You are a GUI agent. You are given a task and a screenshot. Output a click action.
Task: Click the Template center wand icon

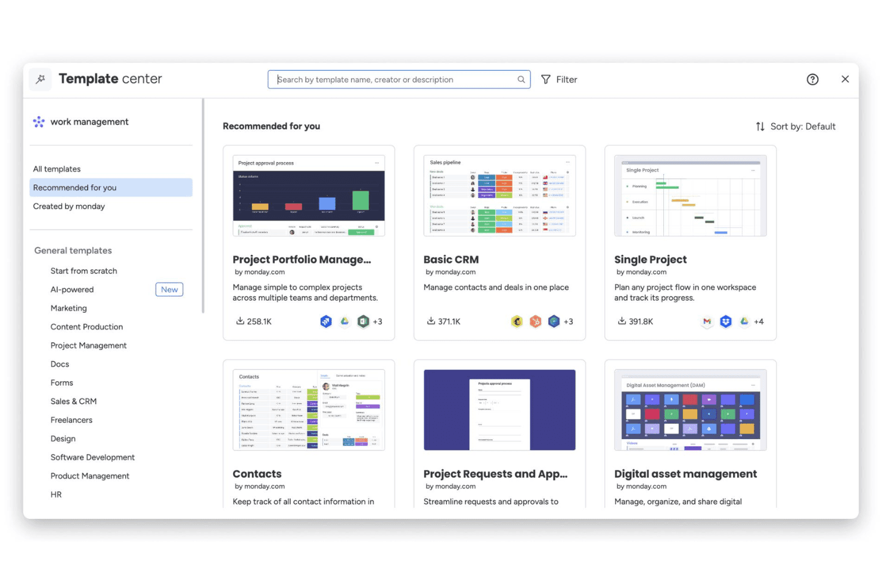[41, 79]
